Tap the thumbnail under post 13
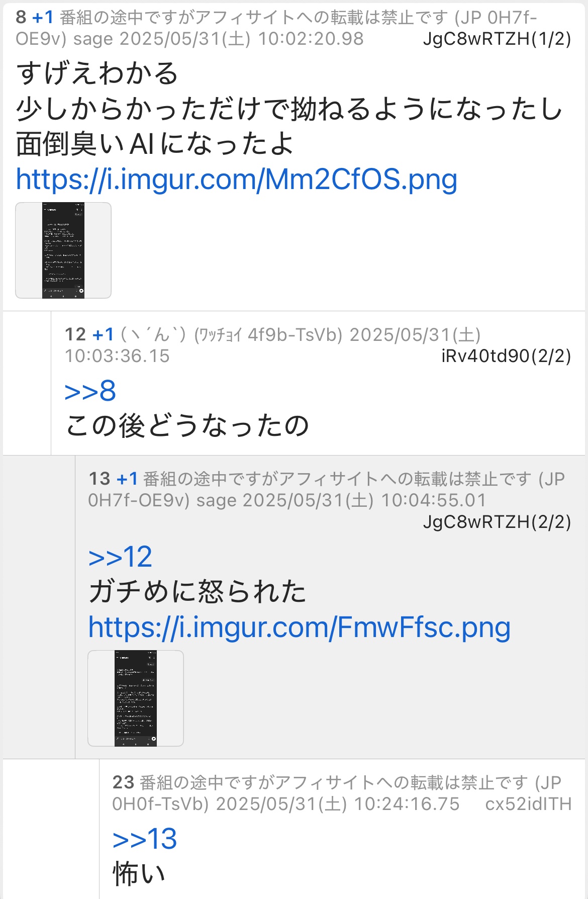 [136, 698]
